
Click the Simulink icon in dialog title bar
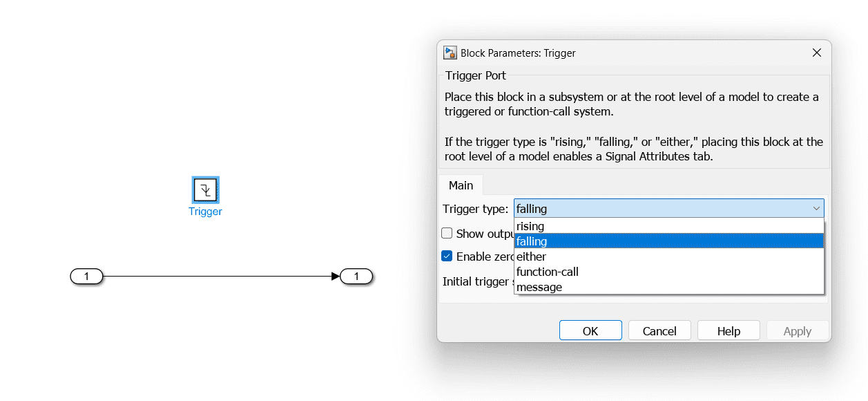450,53
